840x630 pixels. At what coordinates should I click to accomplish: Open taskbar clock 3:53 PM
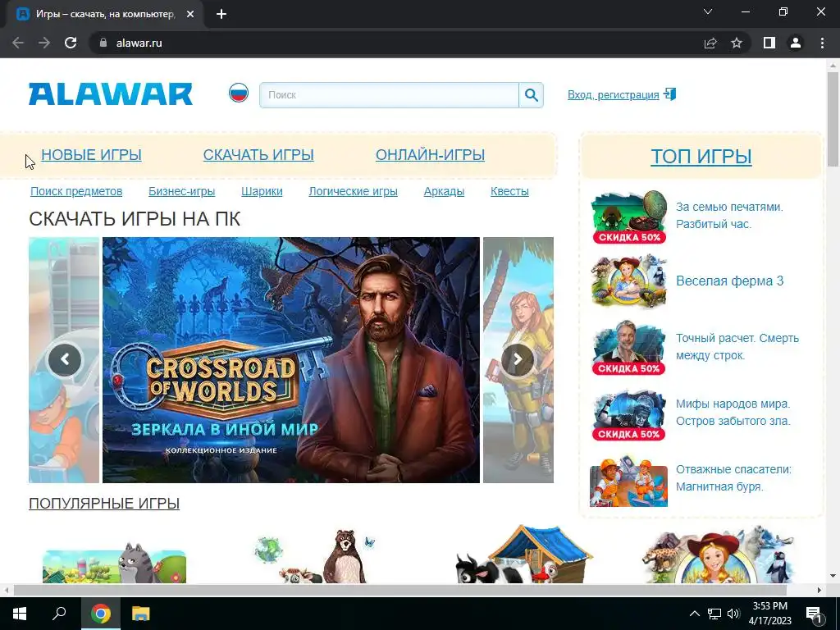click(769, 614)
